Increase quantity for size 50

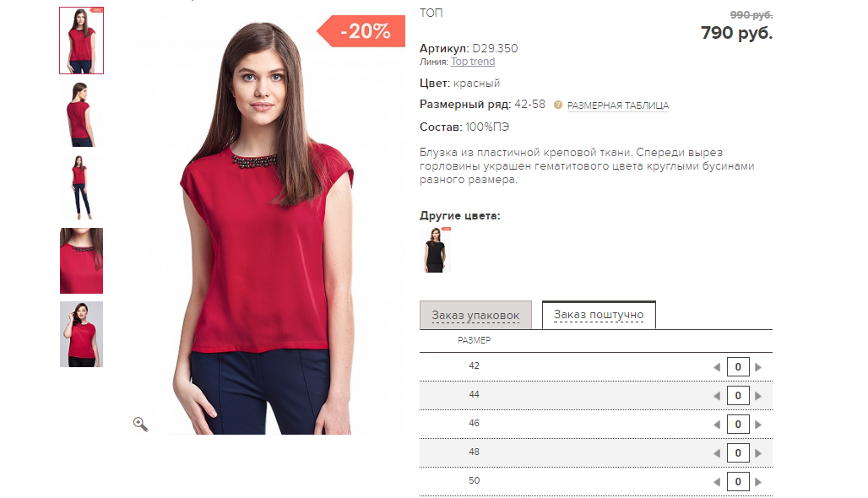pyautogui.click(x=758, y=482)
